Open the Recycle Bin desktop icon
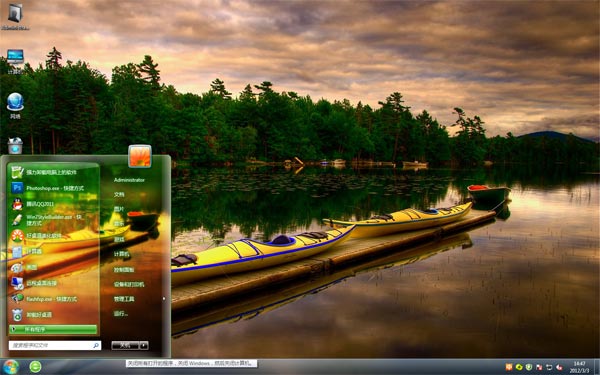The width and height of the screenshot is (600, 375). pyautogui.click(x=15, y=146)
